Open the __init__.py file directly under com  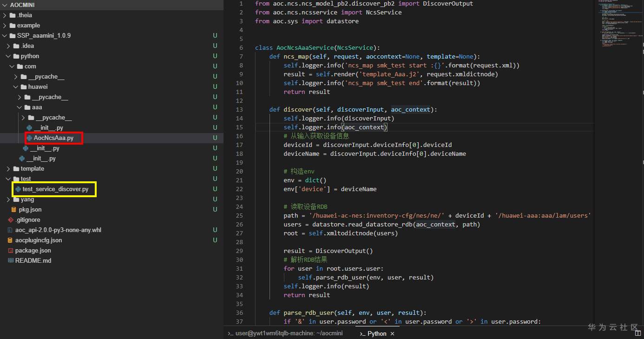point(41,159)
